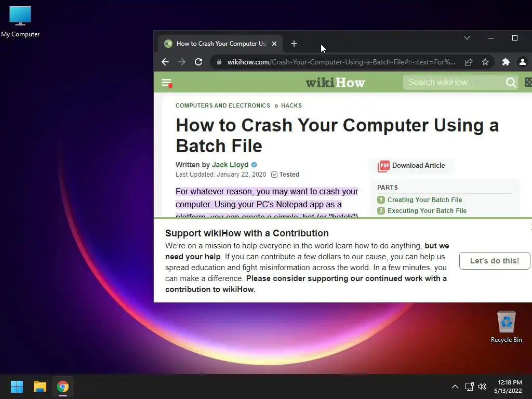Click the PDF icon beside Download Article

tap(383, 166)
